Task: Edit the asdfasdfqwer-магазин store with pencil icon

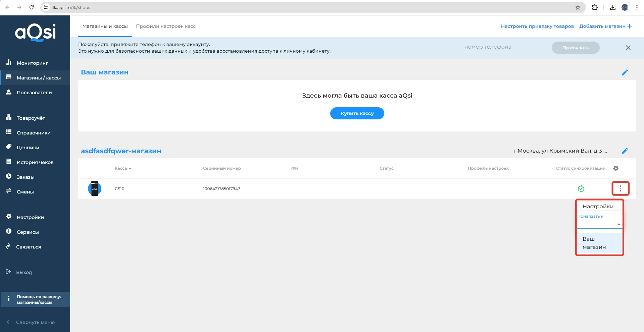Action: coord(625,151)
